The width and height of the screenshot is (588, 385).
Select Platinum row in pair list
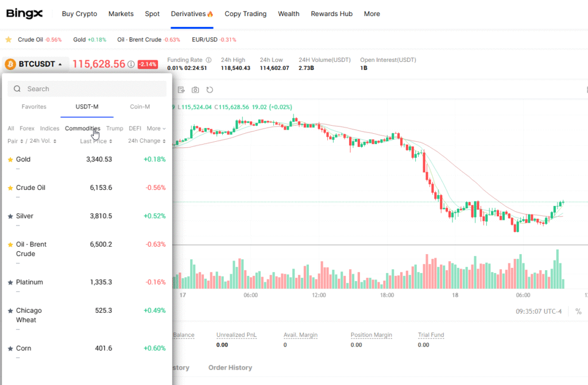[87, 286]
